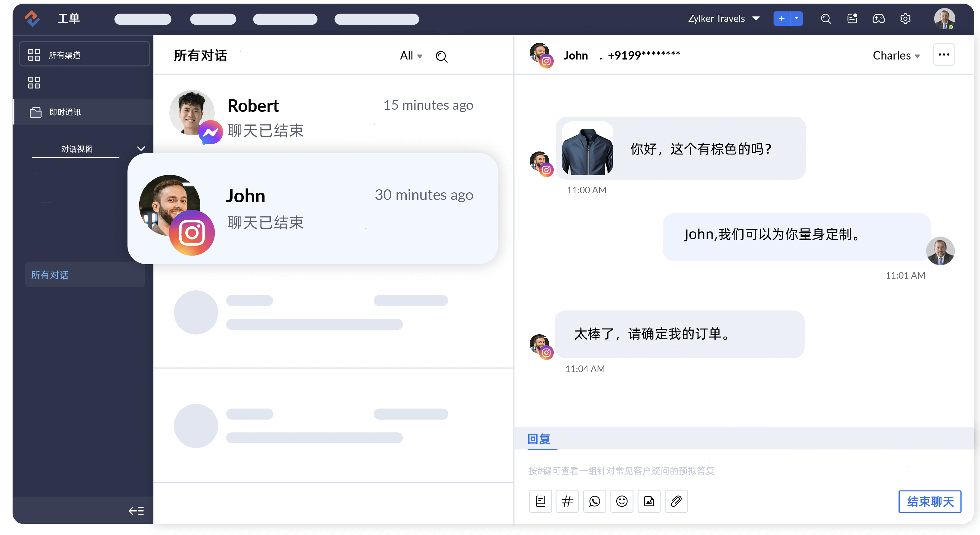
Task: Open the Charles agent assignment dropdown
Action: [x=896, y=56]
